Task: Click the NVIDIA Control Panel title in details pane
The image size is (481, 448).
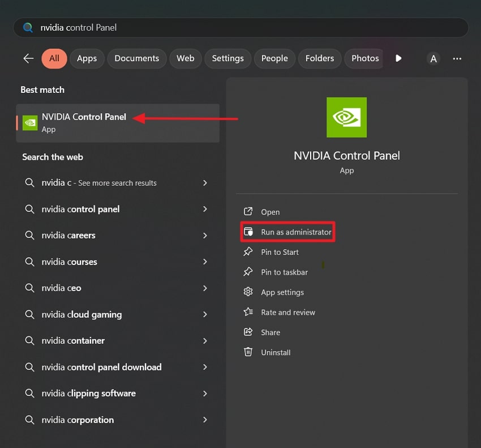Action: (347, 156)
